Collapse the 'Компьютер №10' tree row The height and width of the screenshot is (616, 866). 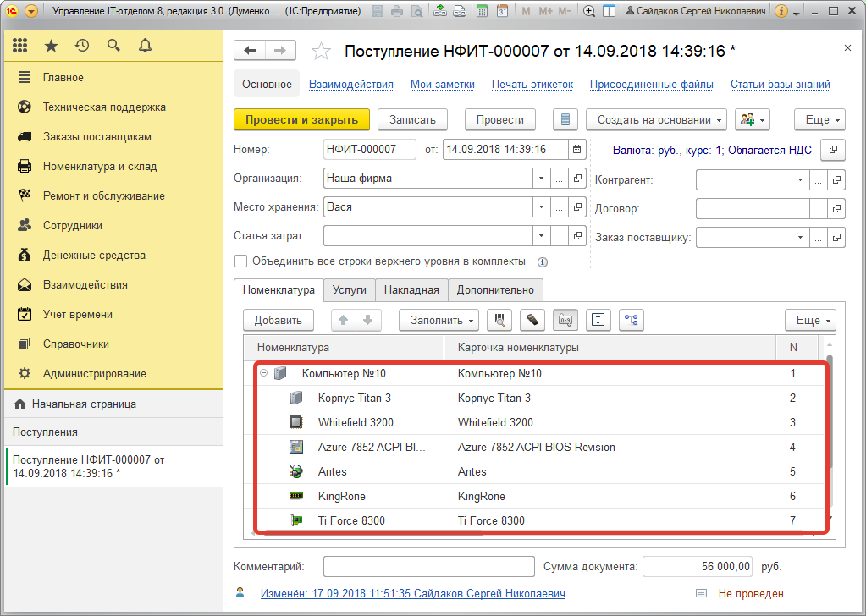(x=263, y=373)
